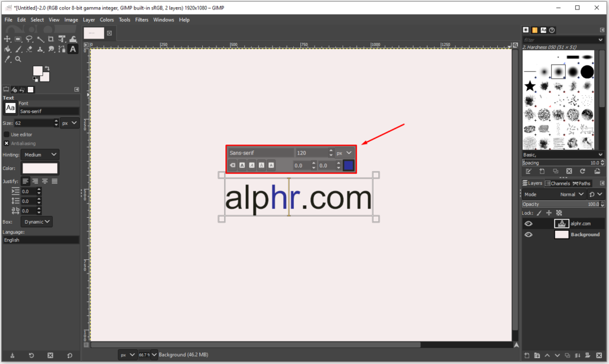Toggle bold in the on-canvas text toolbar
The width and height of the screenshot is (609, 364).
242,165
